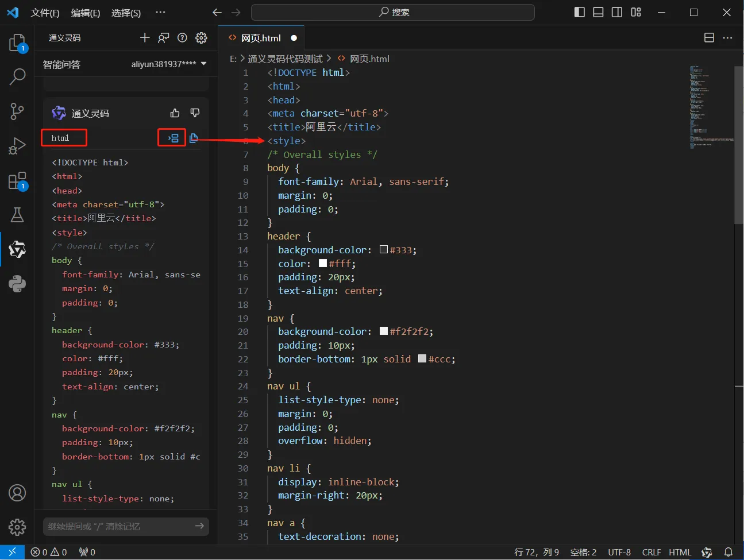Click the 通义灵码 sidebar title

coord(64,38)
